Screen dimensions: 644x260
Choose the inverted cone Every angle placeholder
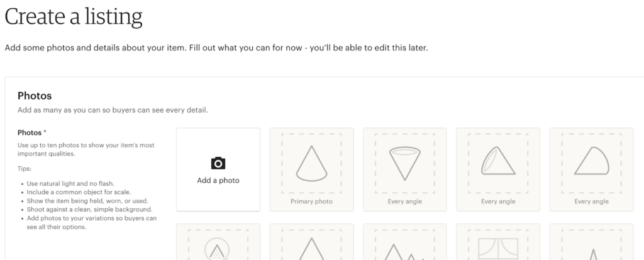(404, 169)
